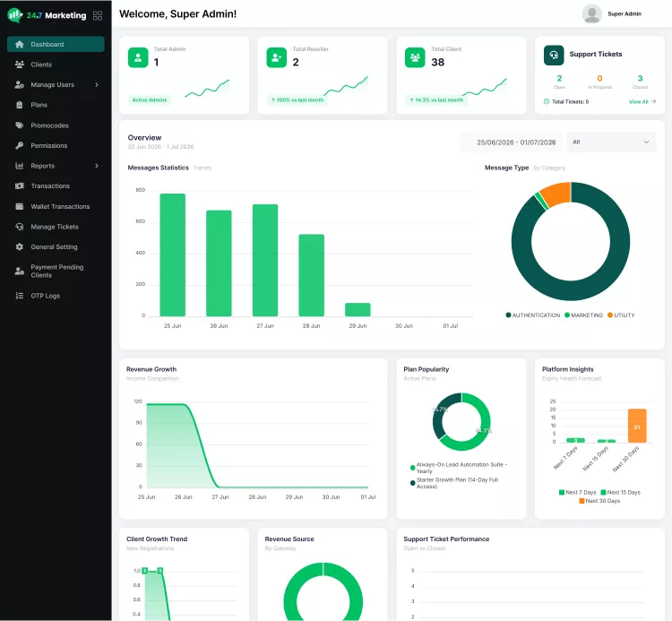Image resolution: width=672 pixels, height=621 pixels.
Task: Click the Support Tickets headset icon
Action: point(554,55)
